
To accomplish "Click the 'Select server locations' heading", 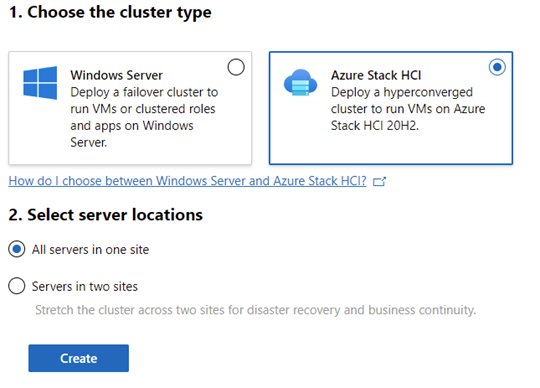I will 105,215.
